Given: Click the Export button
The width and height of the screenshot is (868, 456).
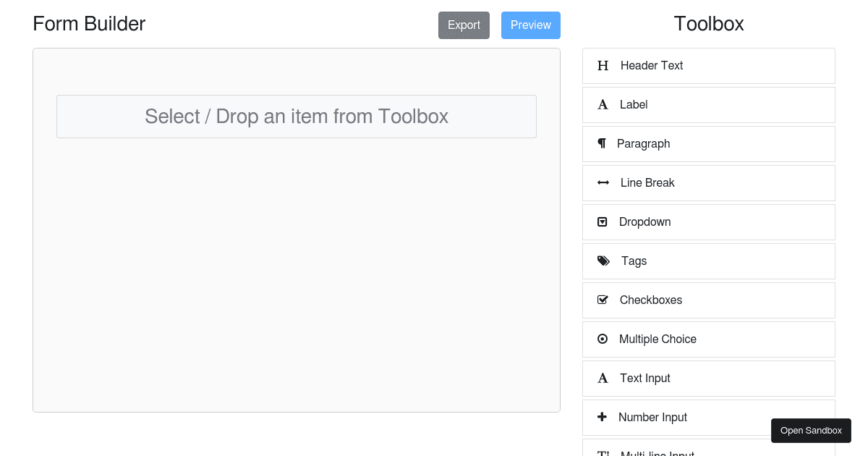Looking at the screenshot, I should pos(464,25).
